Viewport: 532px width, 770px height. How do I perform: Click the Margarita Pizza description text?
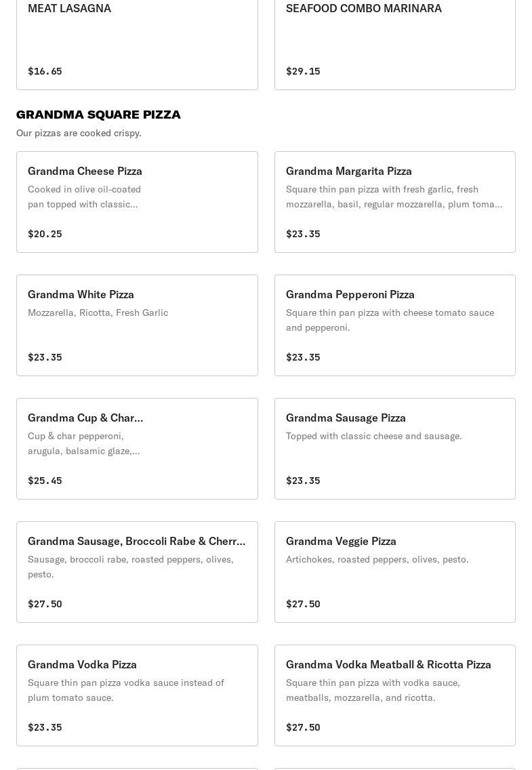pos(394,197)
